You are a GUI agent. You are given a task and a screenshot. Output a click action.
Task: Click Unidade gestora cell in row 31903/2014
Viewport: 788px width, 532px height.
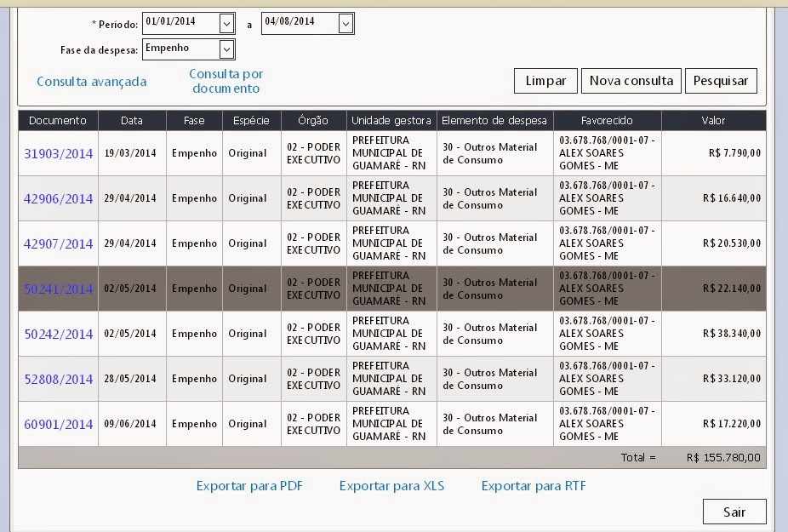pos(391,153)
